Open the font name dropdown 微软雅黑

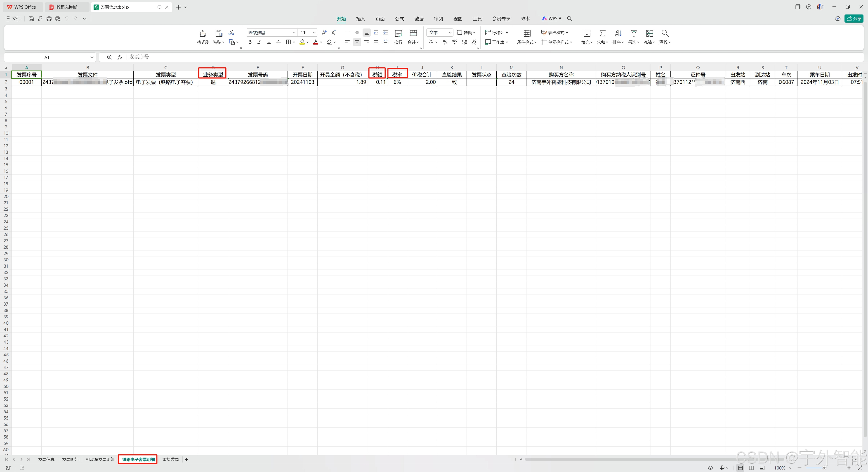294,33
